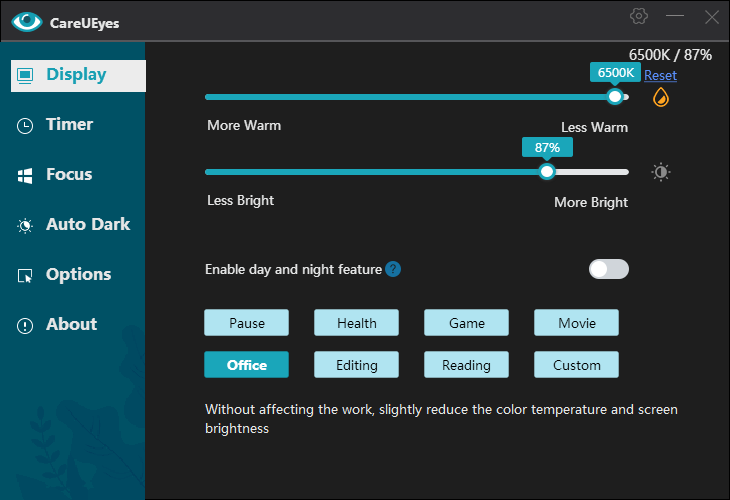
Task: Pick the Editing mode button
Action: click(356, 365)
